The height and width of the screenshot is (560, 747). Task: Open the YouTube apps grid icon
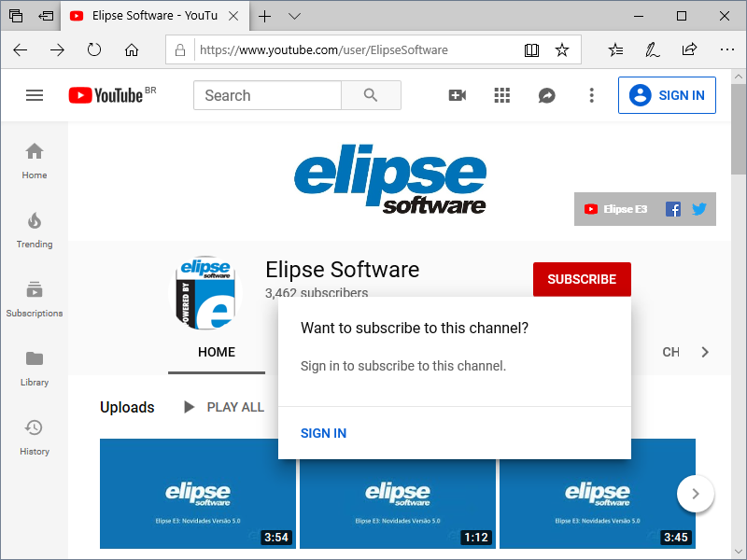click(x=502, y=95)
